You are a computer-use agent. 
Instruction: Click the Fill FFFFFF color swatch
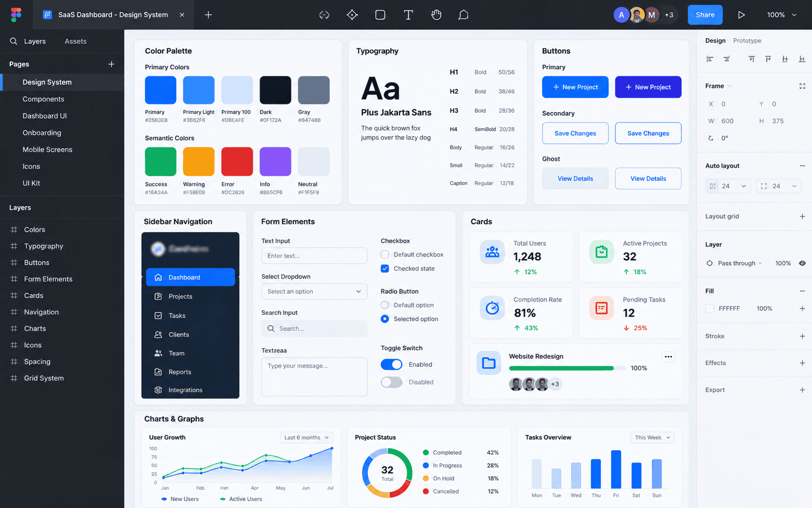click(710, 309)
